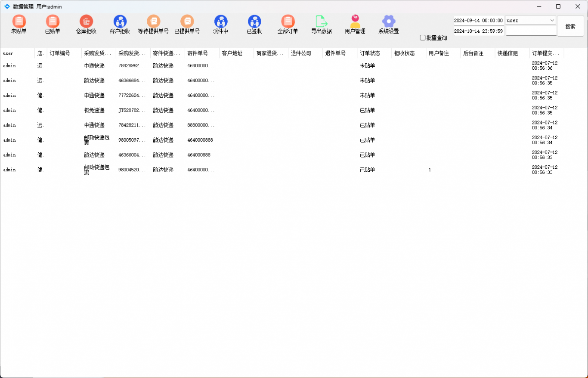The width and height of the screenshot is (588, 378).
Task: Select tracking number 46366004... cell
Action: click(132, 155)
